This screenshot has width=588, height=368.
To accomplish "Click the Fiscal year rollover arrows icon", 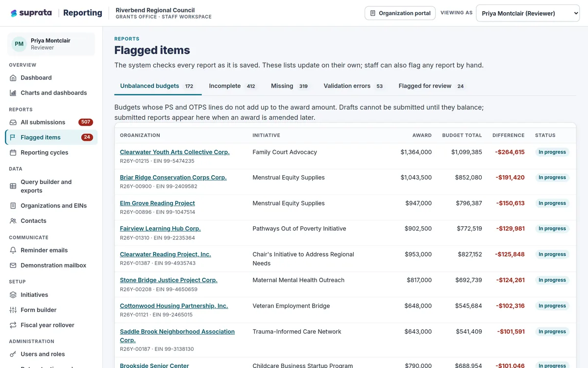I will [x=13, y=325].
